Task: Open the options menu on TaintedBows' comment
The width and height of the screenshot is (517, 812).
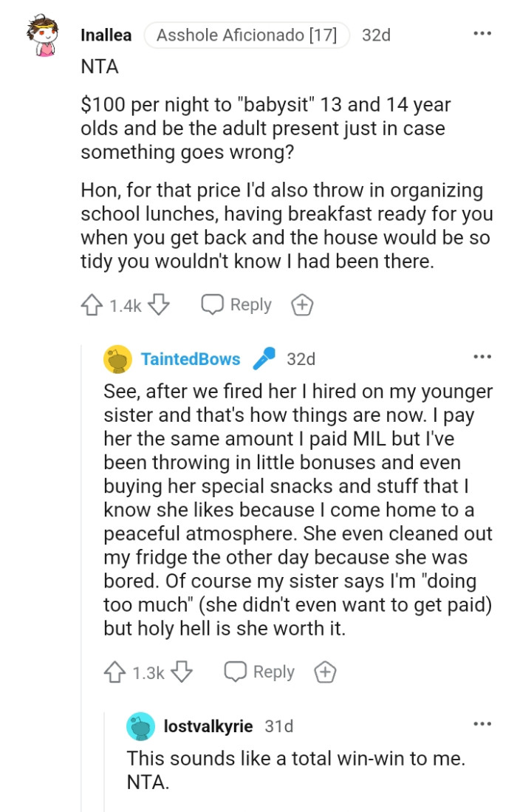Action: click(x=482, y=357)
